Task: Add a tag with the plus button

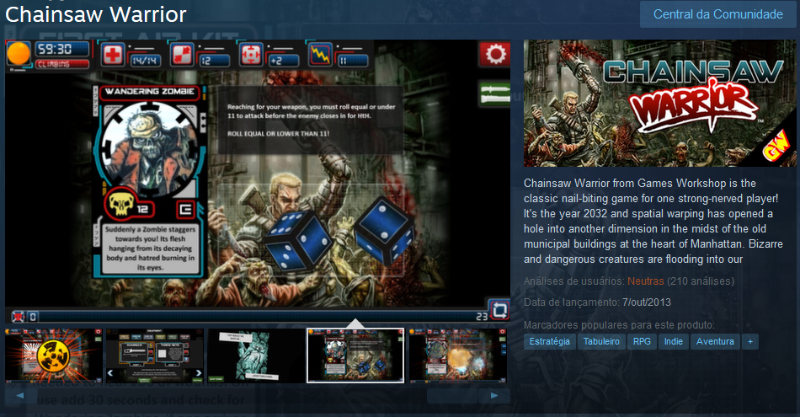Action: pyautogui.click(x=750, y=341)
